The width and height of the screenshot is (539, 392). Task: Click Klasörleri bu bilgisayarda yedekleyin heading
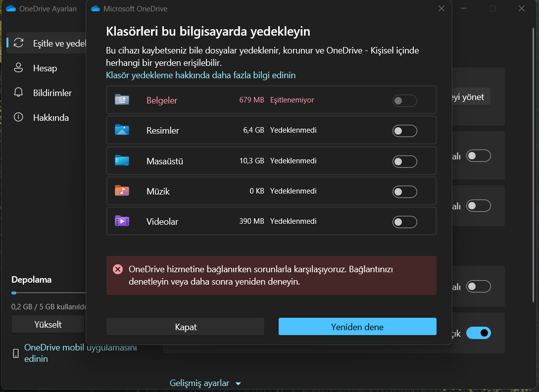coord(208,31)
